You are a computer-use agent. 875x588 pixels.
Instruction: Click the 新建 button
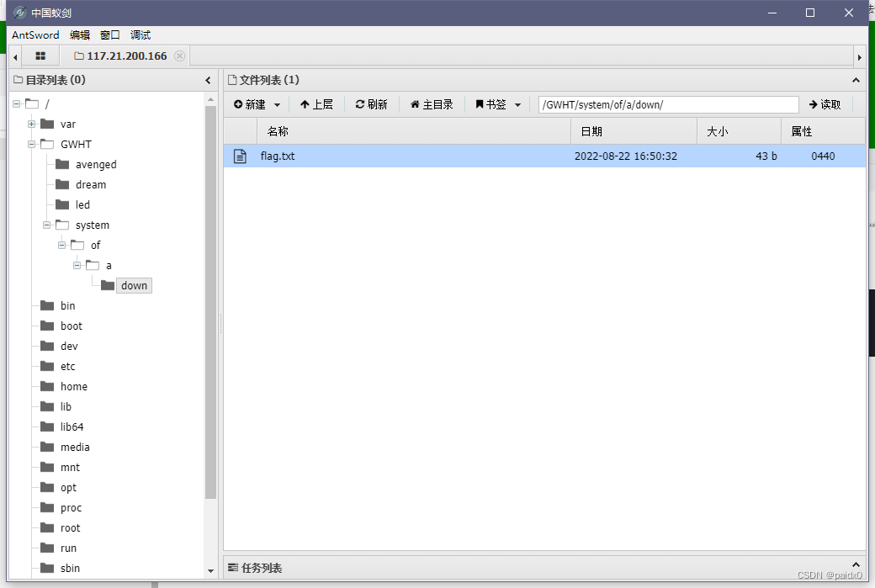(249, 104)
